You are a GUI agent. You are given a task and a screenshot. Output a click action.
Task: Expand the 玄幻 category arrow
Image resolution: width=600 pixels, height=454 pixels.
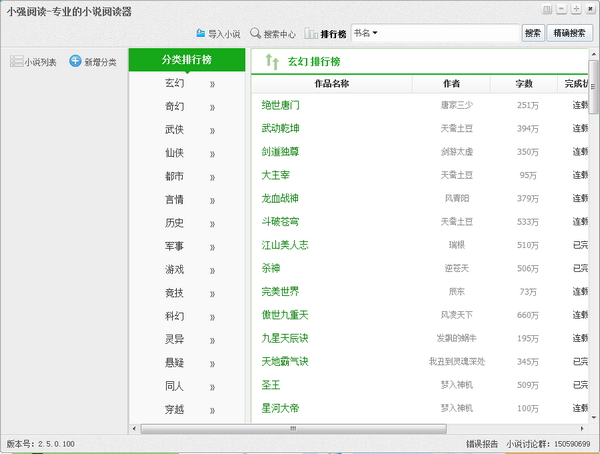(212, 84)
